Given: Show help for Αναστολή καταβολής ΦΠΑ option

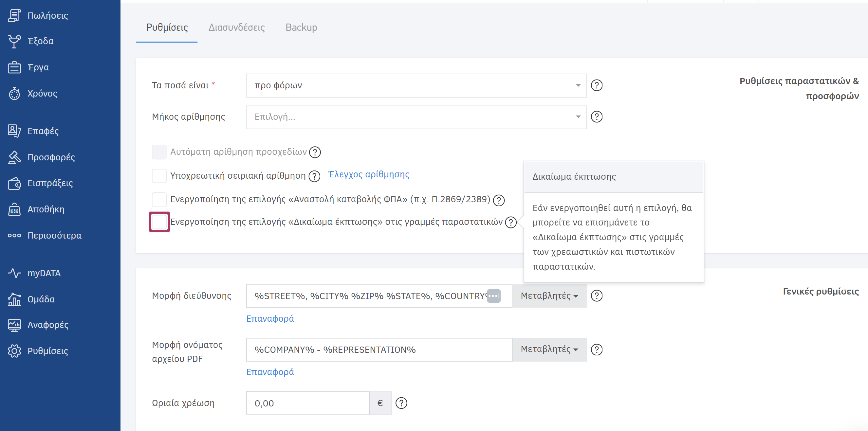Looking at the screenshot, I should (x=499, y=200).
